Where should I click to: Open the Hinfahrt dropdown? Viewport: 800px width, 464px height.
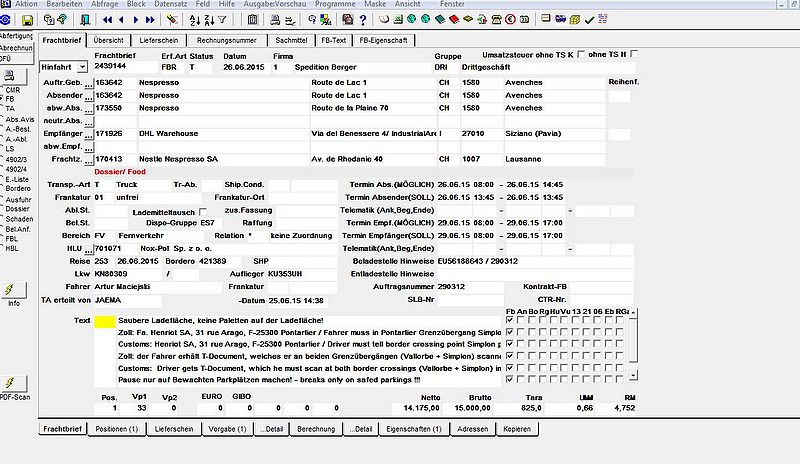pos(82,67)
